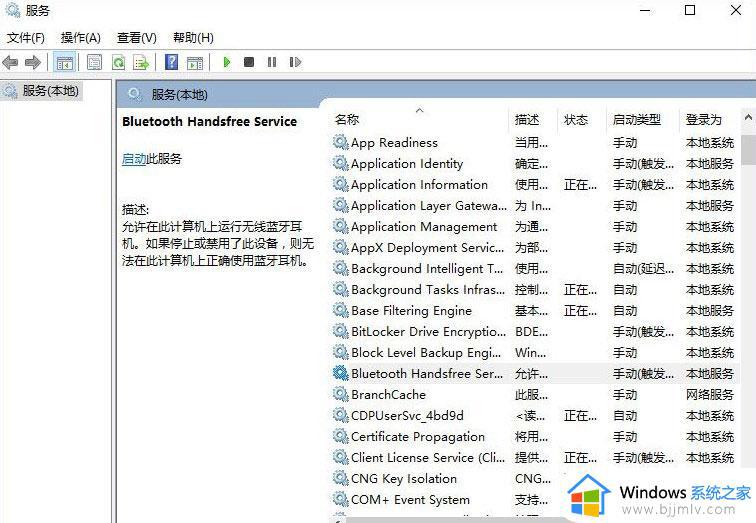Click the scrollbar up arrow in service list

pyautogui.click(x=748, y=117)
